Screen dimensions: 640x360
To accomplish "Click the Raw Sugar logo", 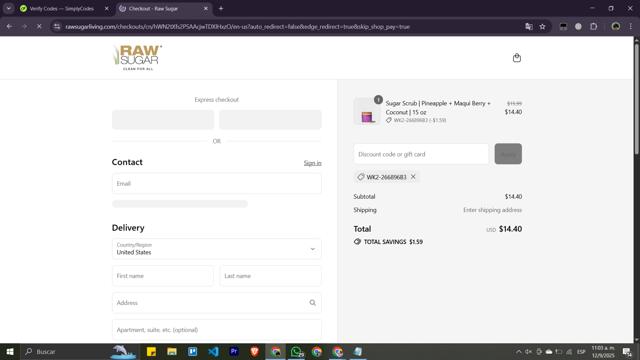I will tap(138, 58).
